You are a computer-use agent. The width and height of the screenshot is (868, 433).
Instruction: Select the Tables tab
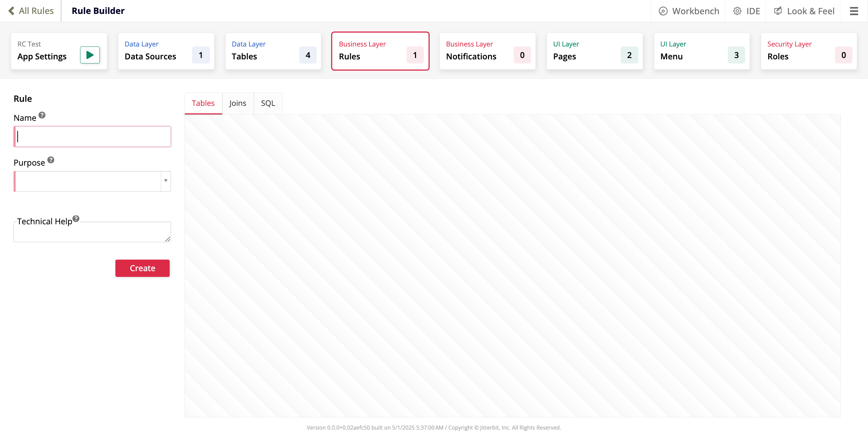point(203,103)
